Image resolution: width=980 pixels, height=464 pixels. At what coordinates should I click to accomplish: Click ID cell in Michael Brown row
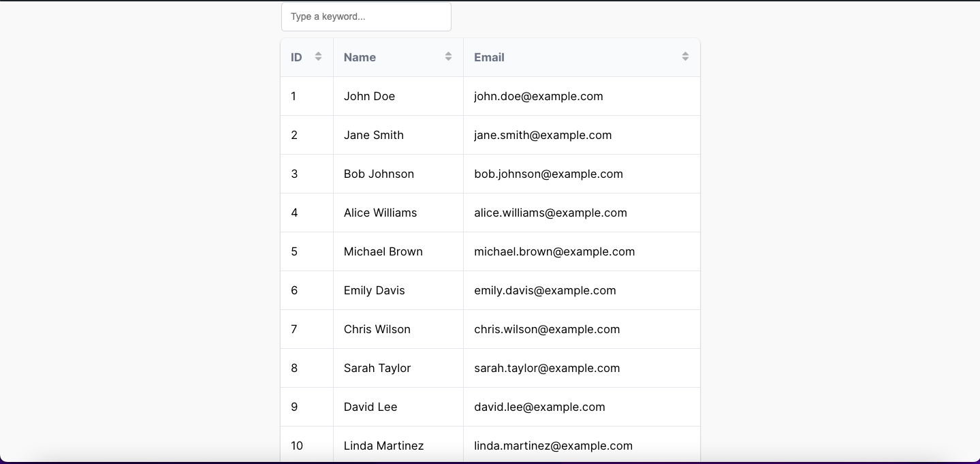(307, 251)
